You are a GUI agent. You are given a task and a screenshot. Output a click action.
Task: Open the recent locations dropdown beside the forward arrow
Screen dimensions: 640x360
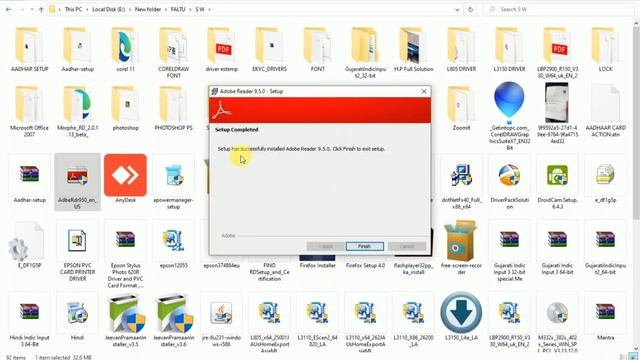coord(32,9)
